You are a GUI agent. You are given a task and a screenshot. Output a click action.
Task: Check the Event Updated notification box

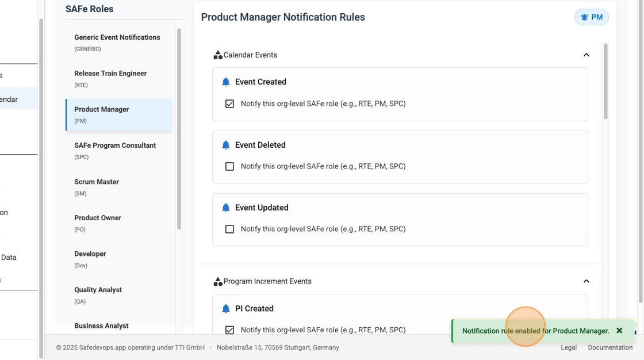229,228
